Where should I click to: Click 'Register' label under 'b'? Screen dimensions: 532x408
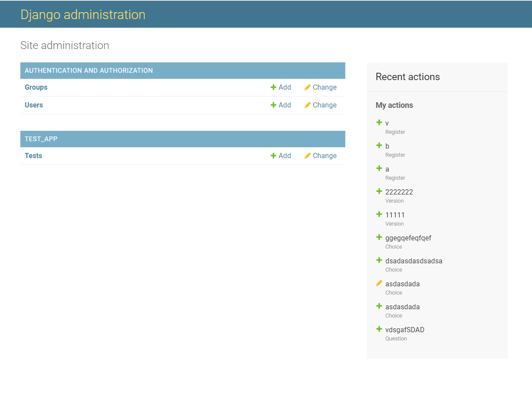tap(395, 155)
